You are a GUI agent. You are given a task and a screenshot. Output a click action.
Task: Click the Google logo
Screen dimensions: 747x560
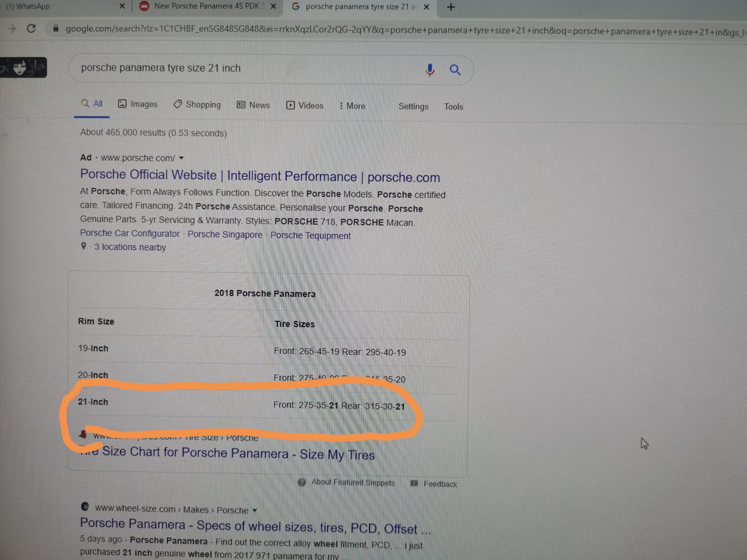pos(23,68)
